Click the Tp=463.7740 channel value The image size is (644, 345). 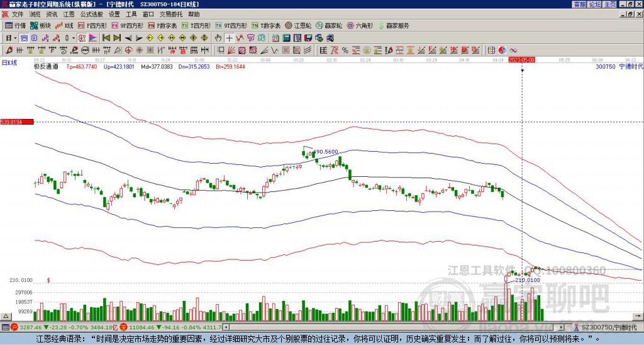pos(82,66)
